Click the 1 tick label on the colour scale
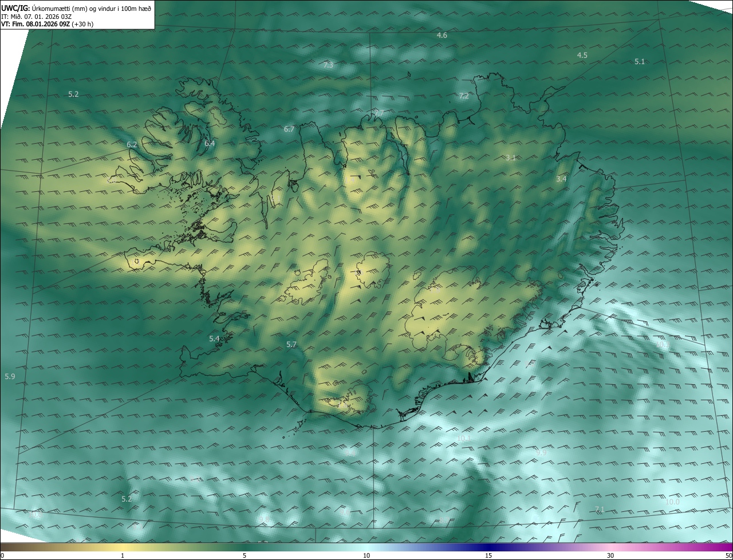This screenshot has height=560, width=733. click(x=123, y=556)
